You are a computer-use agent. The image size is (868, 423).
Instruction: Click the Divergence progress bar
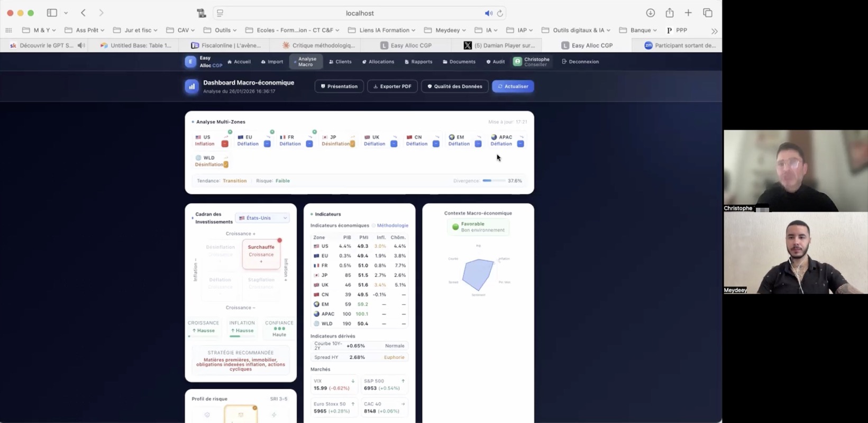[x=494, y=181]
